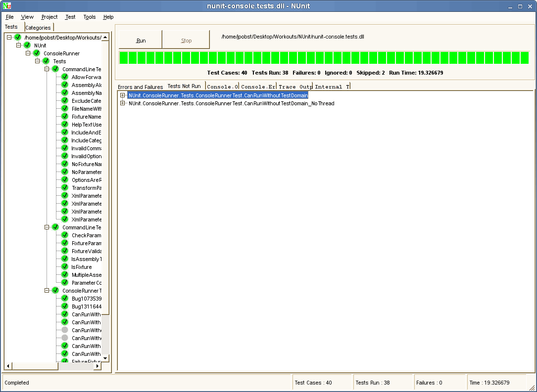This screenshot has height=392, width=537.
Task: Click the tree's vertical scrollbar down arrow
Action: (105, 358)
